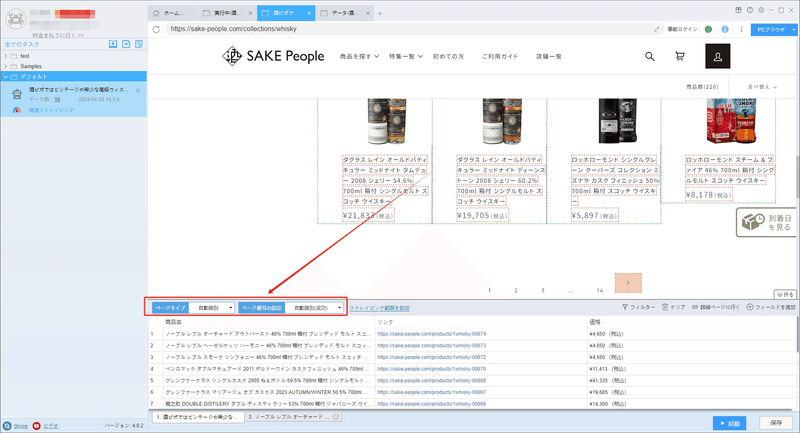
Task: Click the フィールドを追加 plus icon
Action: (750, 307)
